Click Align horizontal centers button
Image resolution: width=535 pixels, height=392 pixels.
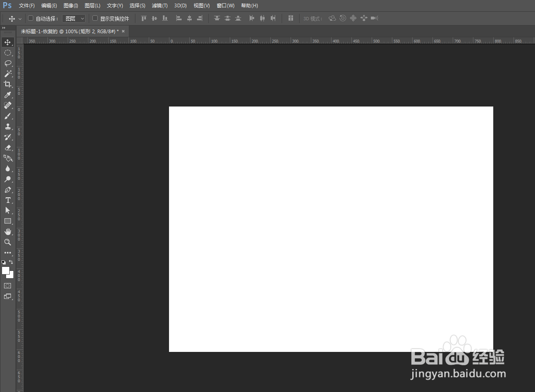pyautogui.click(x=189, y=18)
